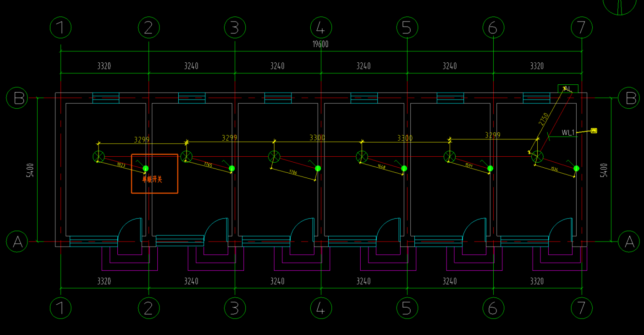Select the 1823 wire length dimension

coord(121,165)
